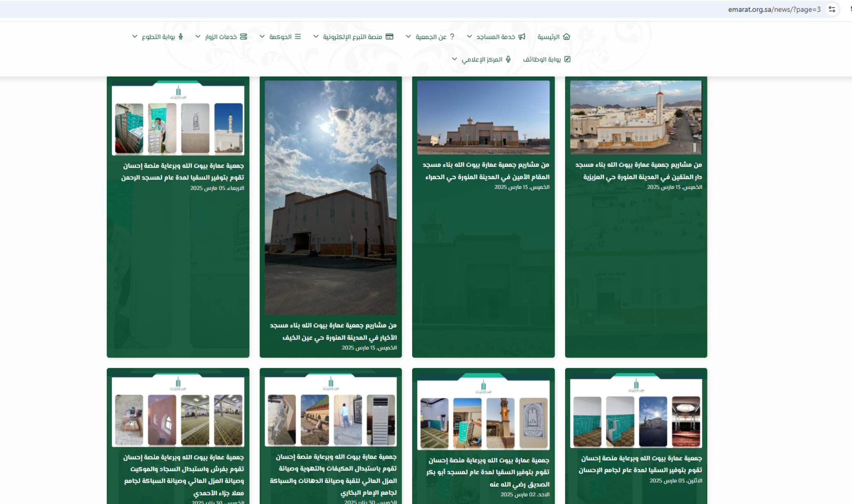Open news about مسجد الأخيار حي عين الخيف
The height and width of the screenshot is (504, 852).
pyautogui.click(x=334, y=331)
